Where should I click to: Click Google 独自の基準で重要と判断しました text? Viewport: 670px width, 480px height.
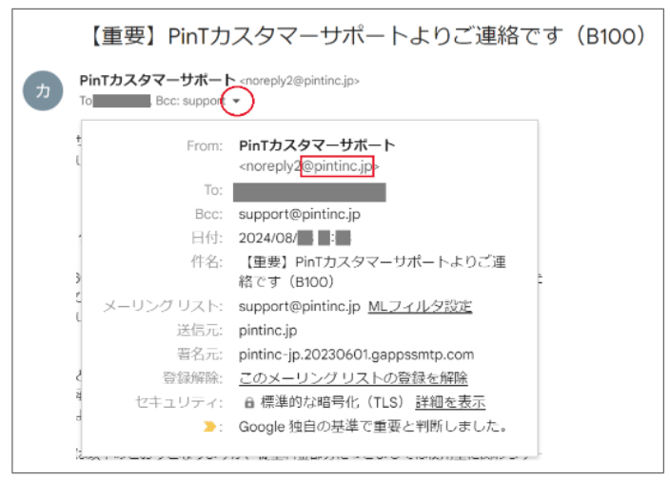(373, 426)
